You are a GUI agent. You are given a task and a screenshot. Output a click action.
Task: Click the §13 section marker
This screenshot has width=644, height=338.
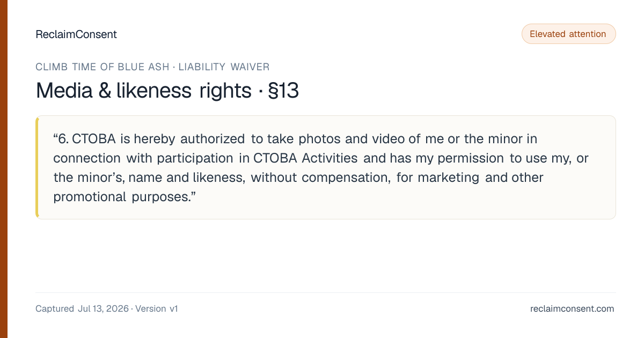283,91
